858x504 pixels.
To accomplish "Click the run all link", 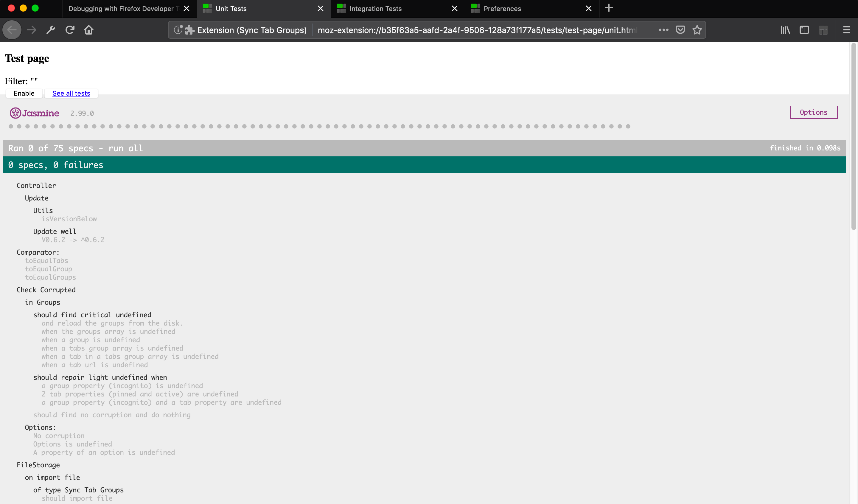I will [126, 148].
